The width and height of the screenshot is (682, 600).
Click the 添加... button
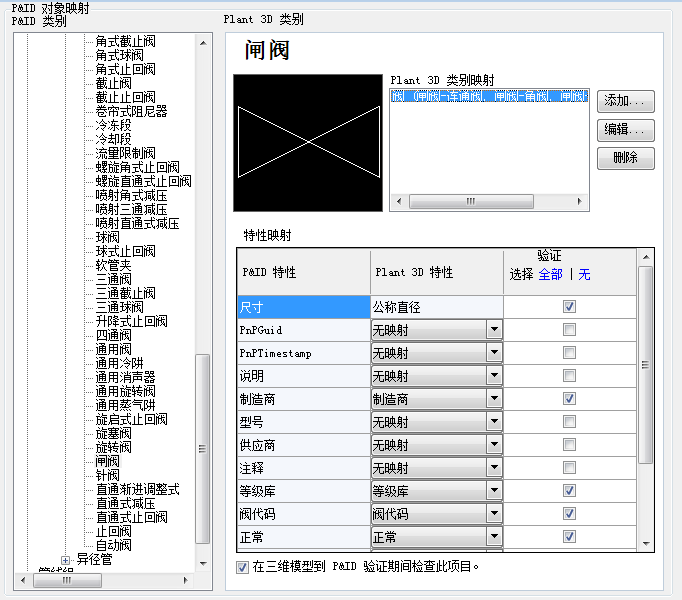pos(625,101)
